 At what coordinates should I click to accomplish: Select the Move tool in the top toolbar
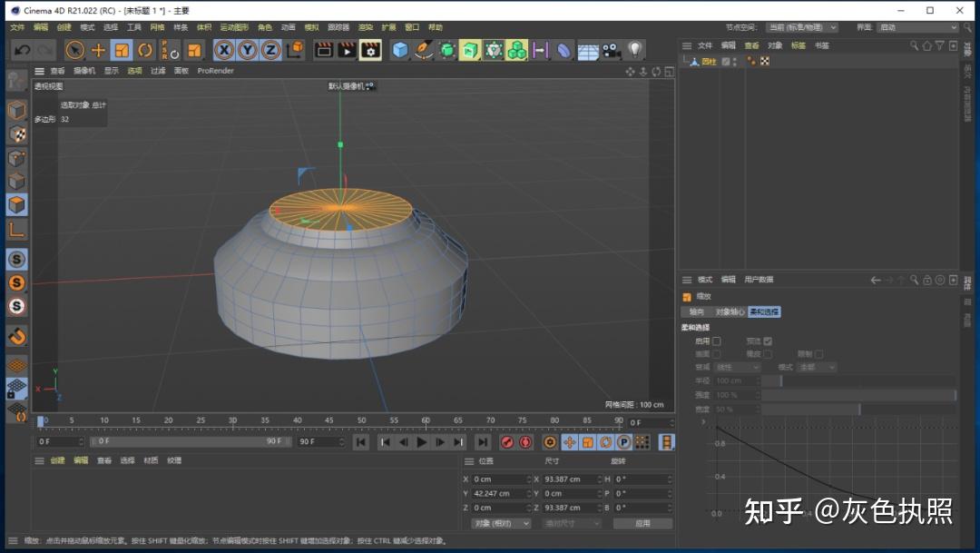tap(98, 50)
